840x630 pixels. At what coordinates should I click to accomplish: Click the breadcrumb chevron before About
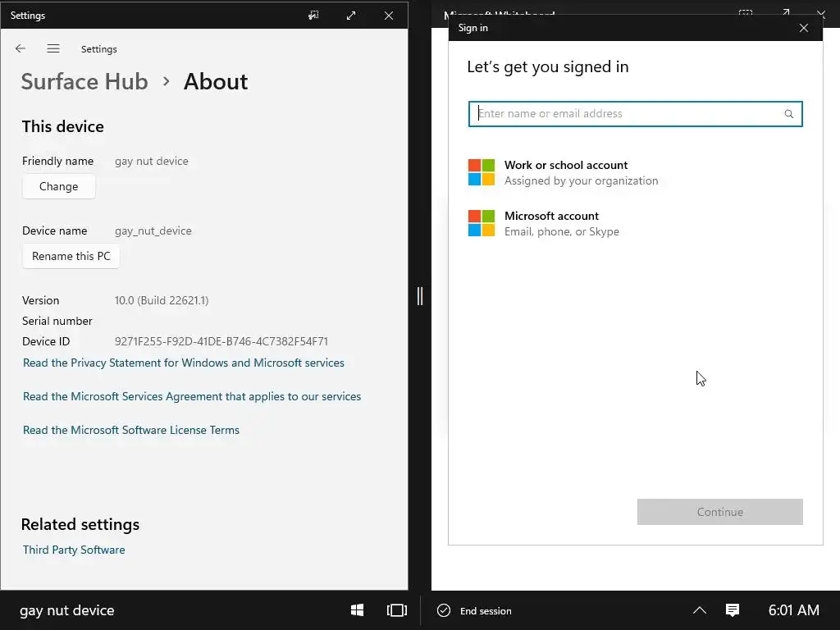point(166,81)
